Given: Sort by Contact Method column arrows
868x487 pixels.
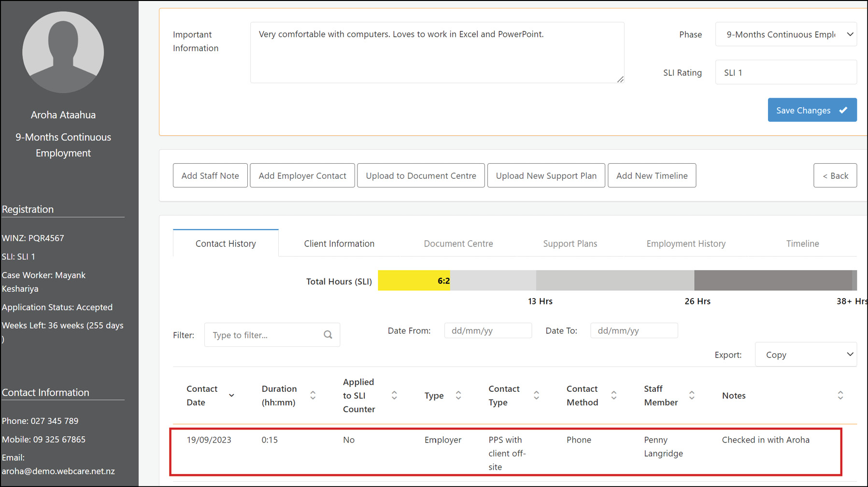Looking at the screenshot, I should tap(614, 395).
